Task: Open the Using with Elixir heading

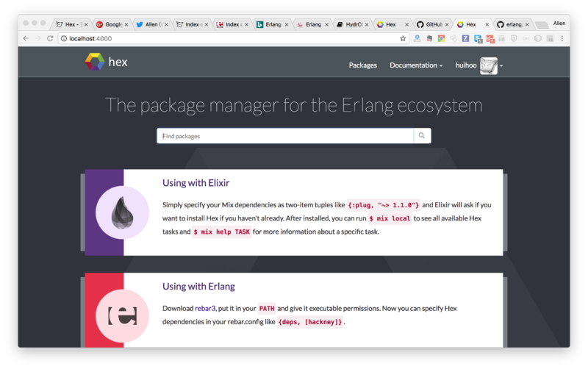Action: [x=196, y=183]
